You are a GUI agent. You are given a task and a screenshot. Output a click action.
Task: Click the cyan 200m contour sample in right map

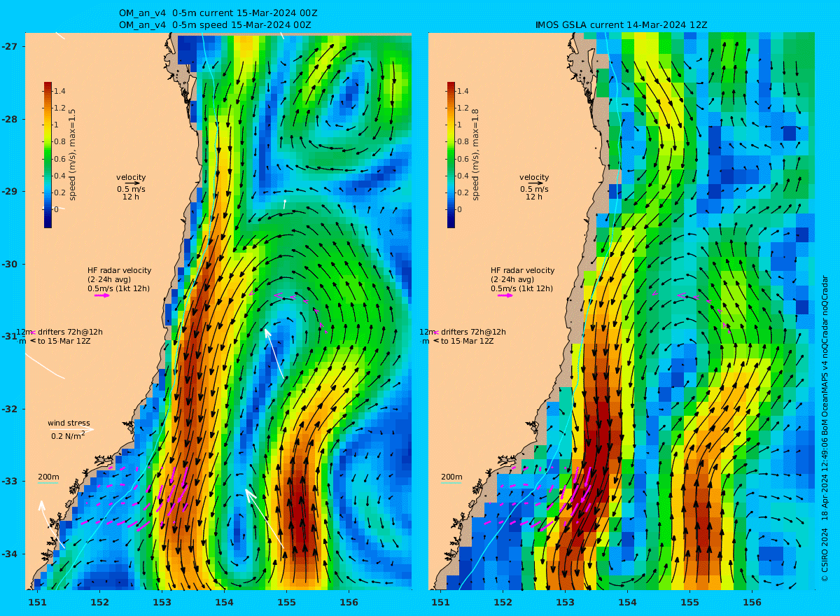point(451,483)
